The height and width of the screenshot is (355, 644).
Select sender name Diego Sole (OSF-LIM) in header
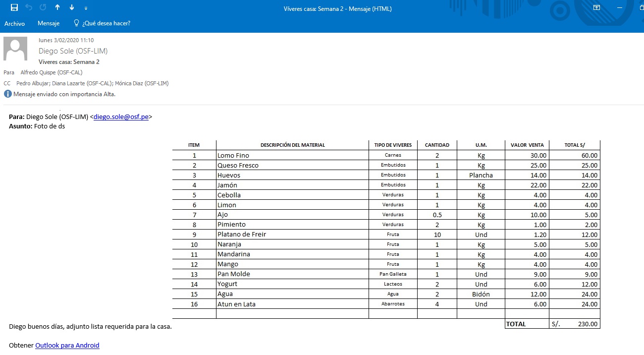pos(73,51)
